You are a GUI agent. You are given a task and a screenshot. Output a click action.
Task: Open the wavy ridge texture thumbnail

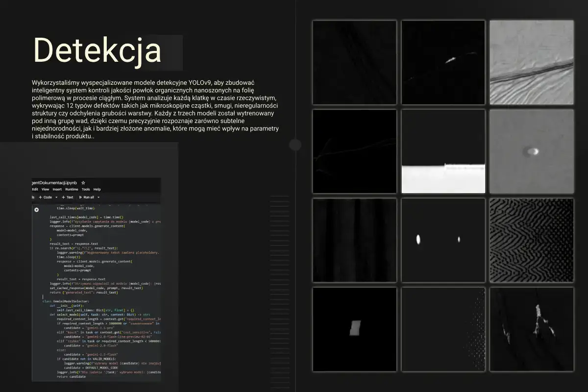point(532,62)
